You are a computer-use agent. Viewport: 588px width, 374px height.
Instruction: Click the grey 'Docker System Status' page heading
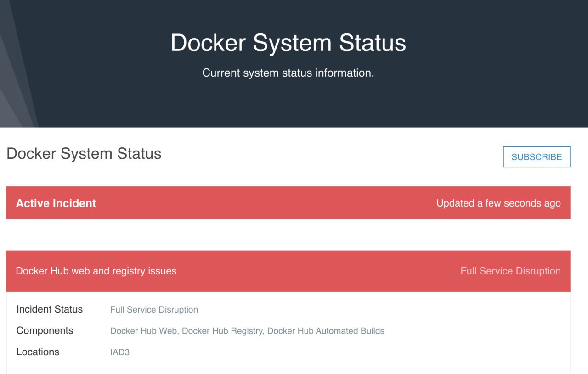pos(84,154)
